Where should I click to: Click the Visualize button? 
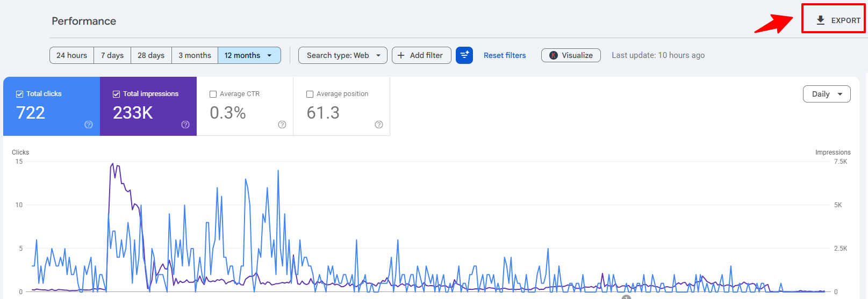click(571, 55)
